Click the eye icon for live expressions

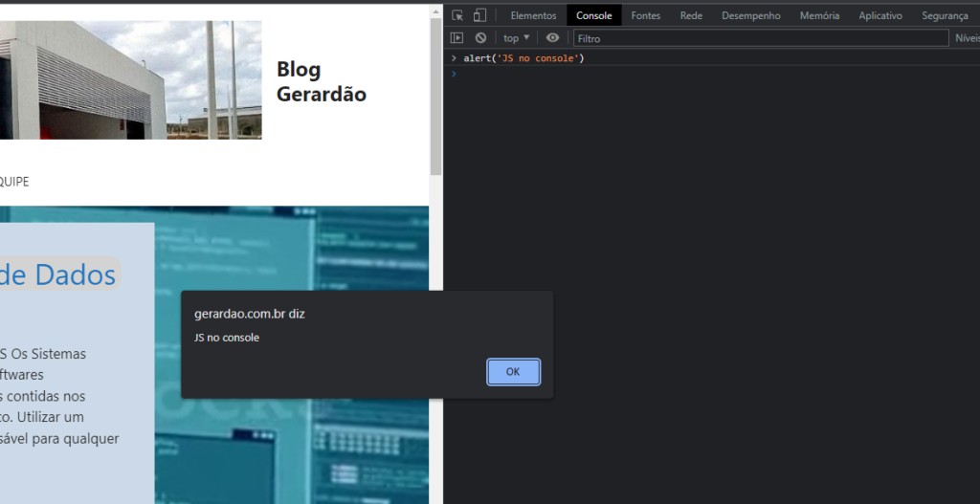pos(552,38)
